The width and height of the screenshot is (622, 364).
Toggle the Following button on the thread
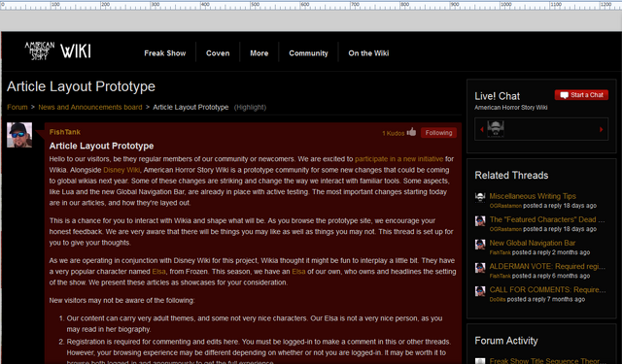[x=438, y=133]
